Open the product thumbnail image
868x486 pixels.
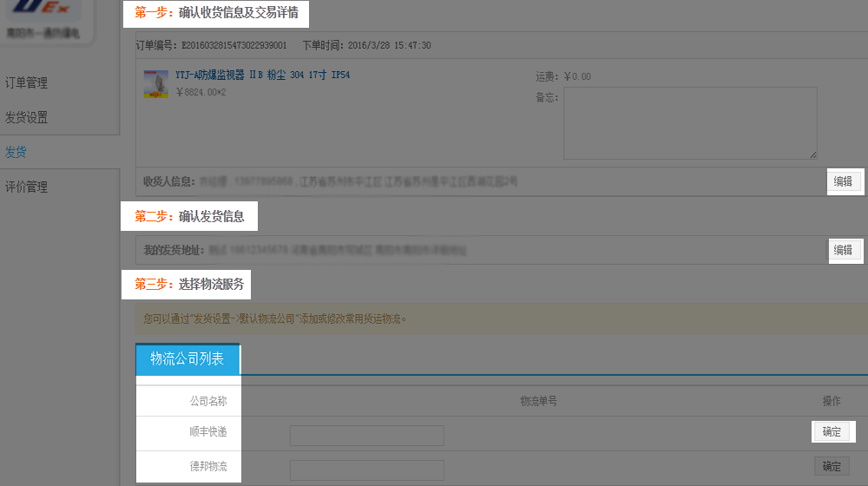pos(155,84)
